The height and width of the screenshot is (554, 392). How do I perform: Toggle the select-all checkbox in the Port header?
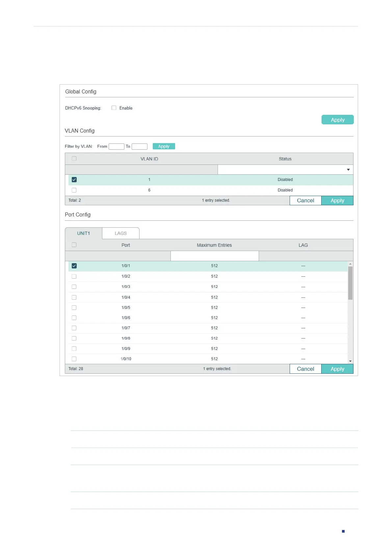(x=74, y=245)
